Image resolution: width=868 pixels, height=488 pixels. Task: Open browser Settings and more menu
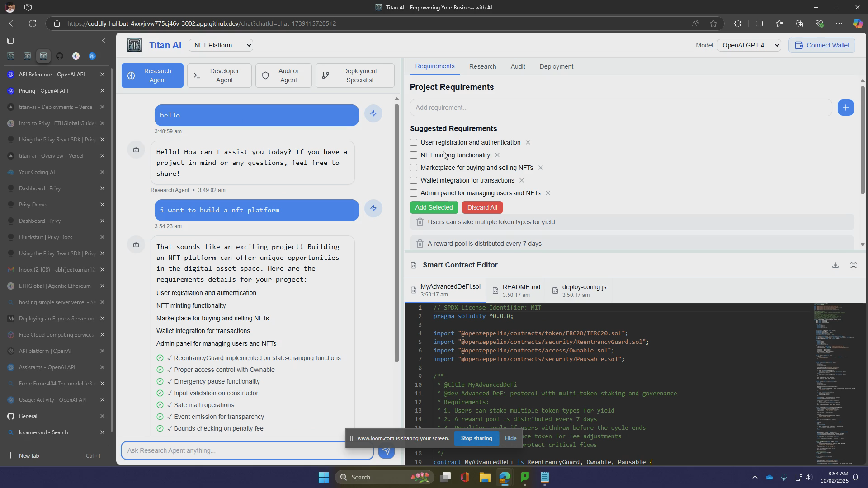coord(839,23)
